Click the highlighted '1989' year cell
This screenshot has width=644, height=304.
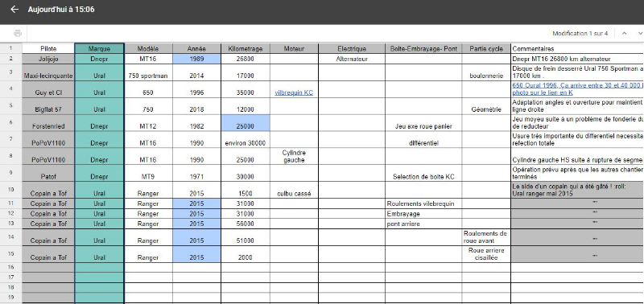click(x=196, y=59)
